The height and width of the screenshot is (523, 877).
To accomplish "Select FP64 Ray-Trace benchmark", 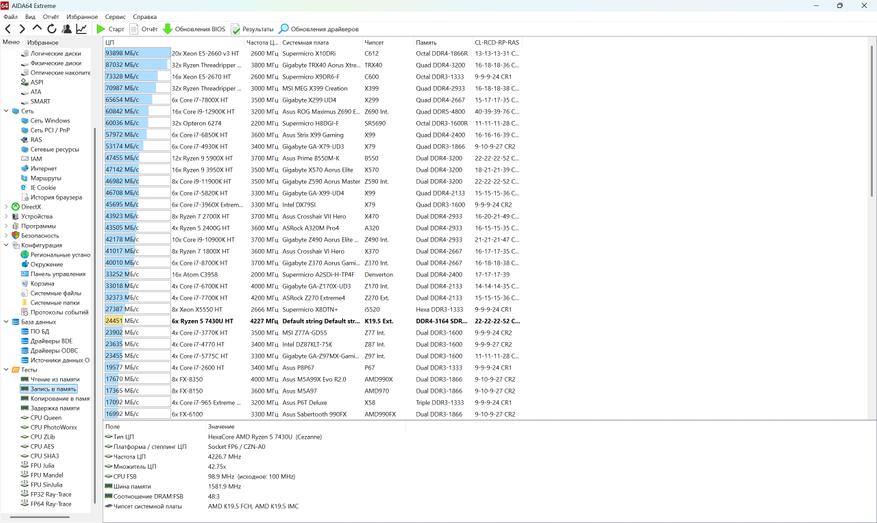I will [46, 503].
